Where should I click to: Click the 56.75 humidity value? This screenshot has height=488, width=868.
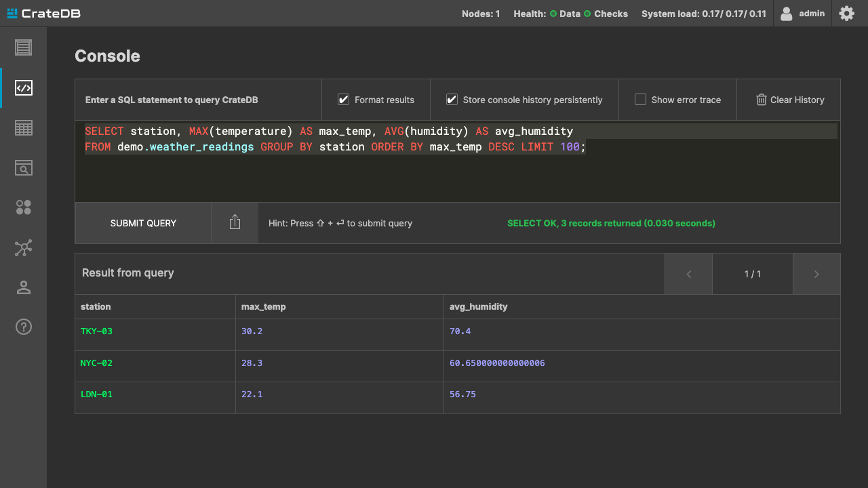click(x=462, y=394)
